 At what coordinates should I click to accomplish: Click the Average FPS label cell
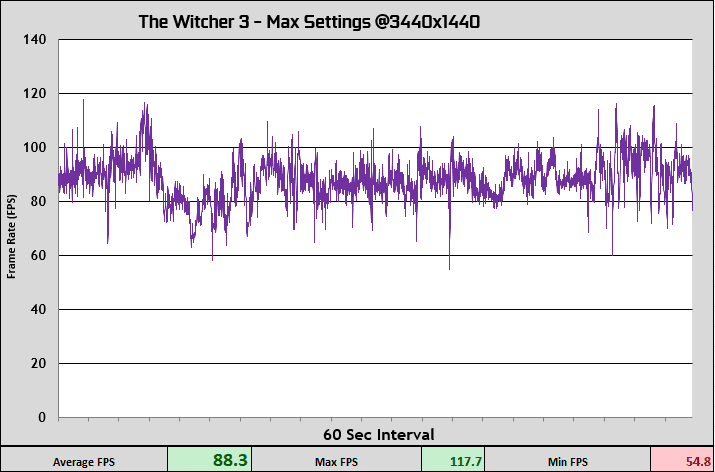pos(84,460)
